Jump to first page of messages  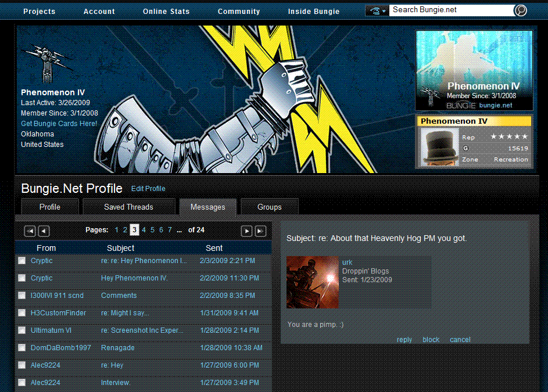tap(30, 231)
